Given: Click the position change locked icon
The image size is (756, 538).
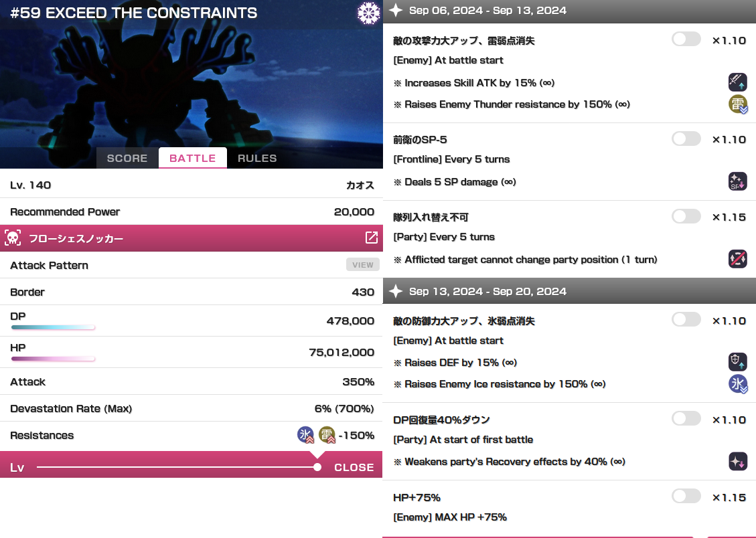Looking at the screenshot, I should (x=737, y=259).
